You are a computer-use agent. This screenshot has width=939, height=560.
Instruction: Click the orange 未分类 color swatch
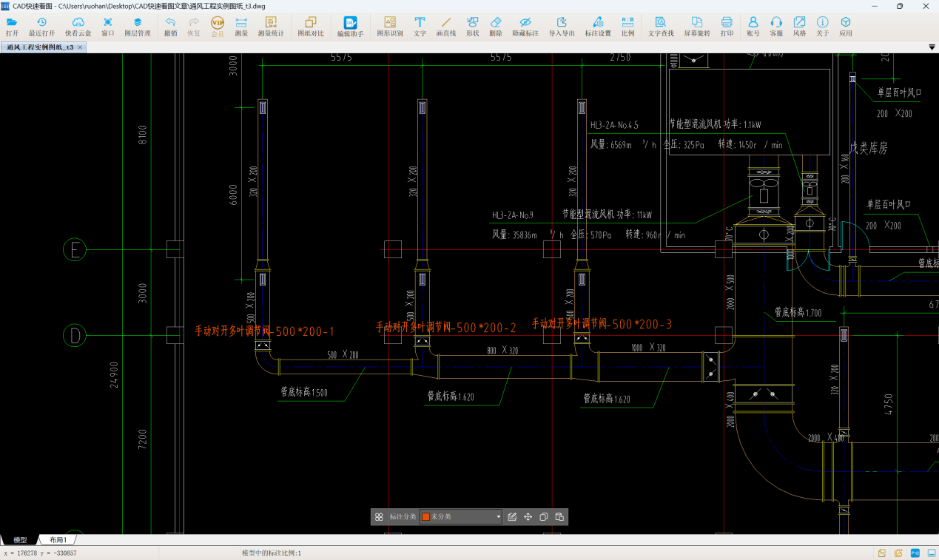pos(425,517)
